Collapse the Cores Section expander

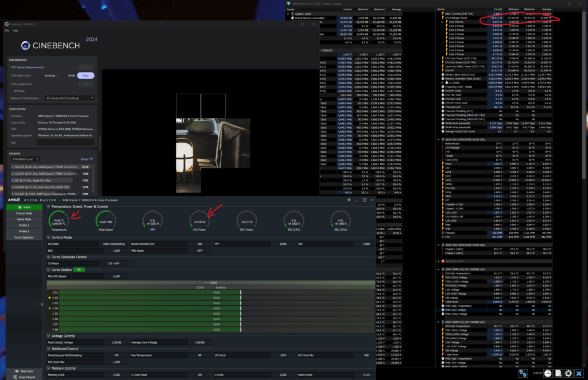coord(49,270)
